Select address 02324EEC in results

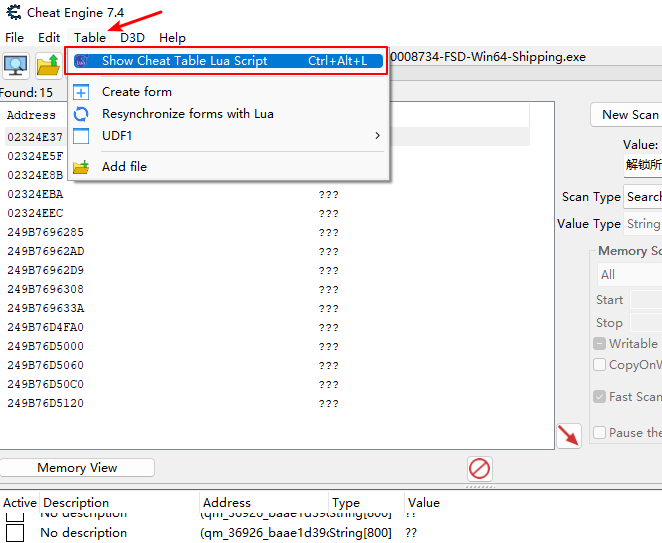pos(35,213)
